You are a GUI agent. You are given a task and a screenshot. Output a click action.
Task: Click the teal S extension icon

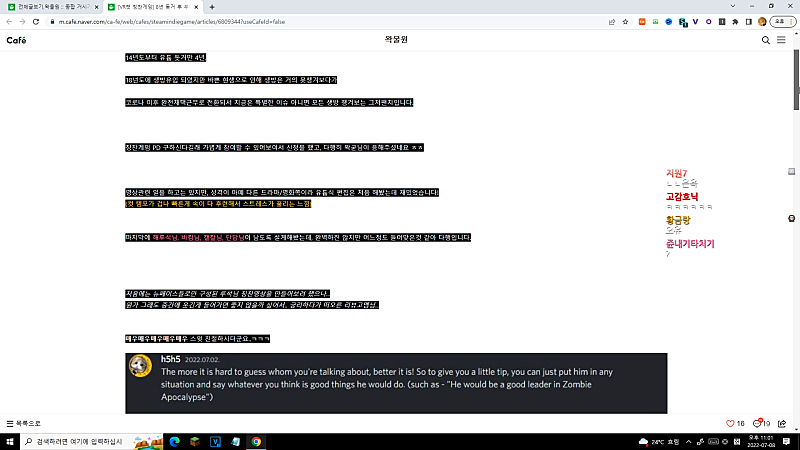683,22
